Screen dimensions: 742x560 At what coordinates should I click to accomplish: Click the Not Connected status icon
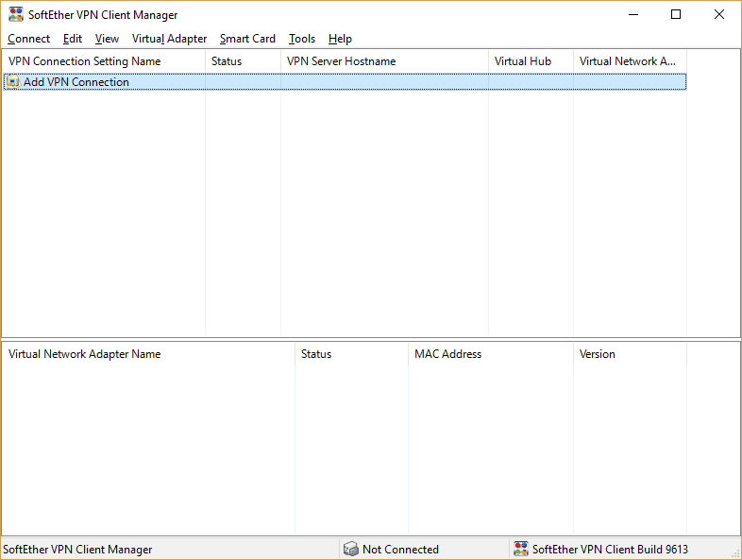tap(350, 549)
